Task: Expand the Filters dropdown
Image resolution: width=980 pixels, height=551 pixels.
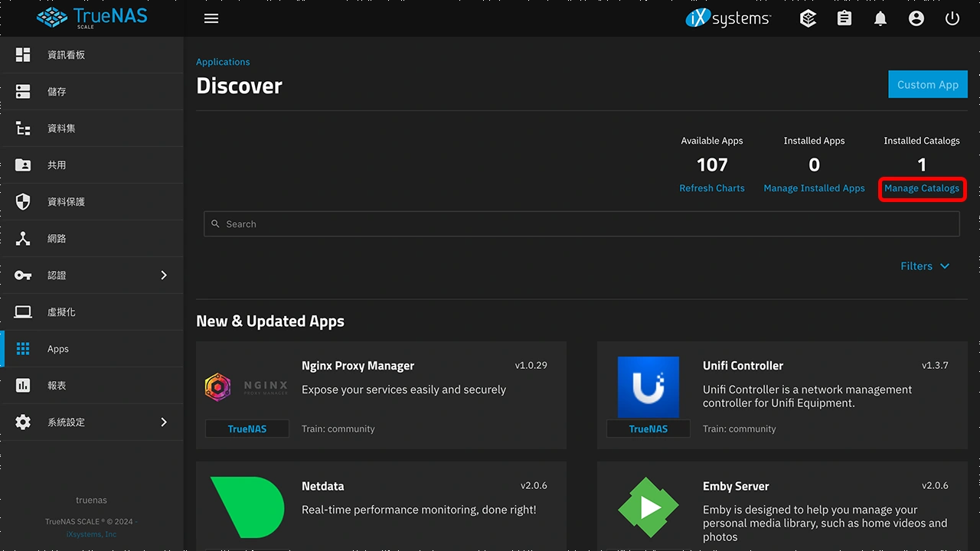Action: 925,266
